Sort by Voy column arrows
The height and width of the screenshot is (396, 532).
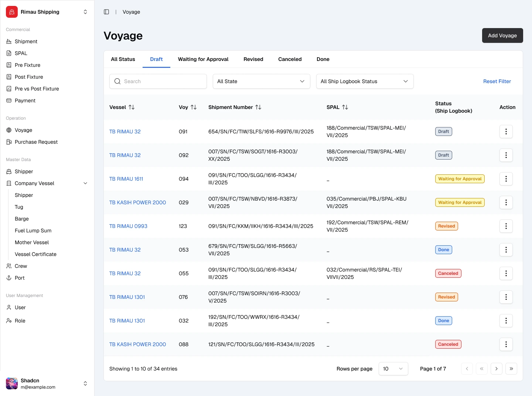194,107
